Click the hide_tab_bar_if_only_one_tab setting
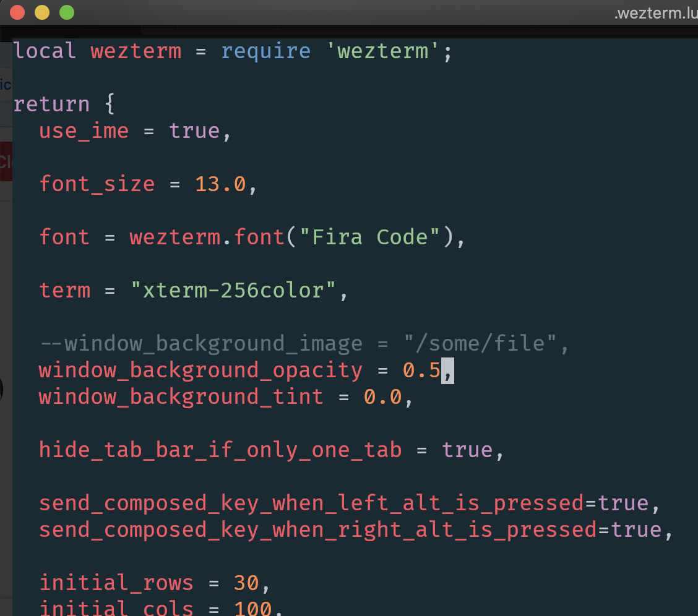Image resolution: width=698 pixels, height=616 pixels. (x=220, y=450)
